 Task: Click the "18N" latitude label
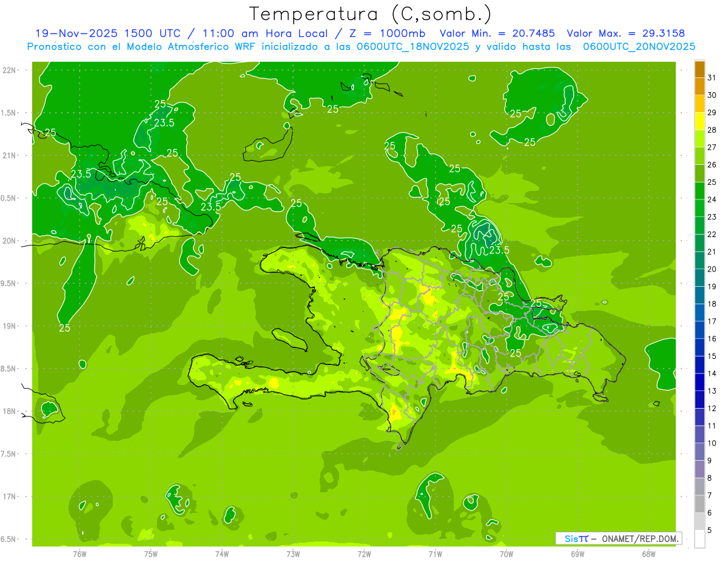10,412
